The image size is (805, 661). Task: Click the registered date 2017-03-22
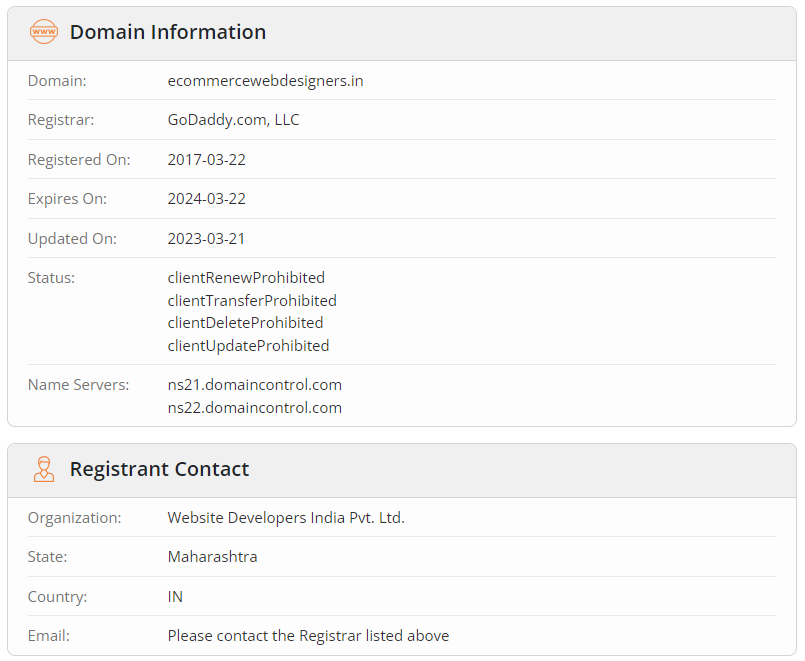[x=206, y=160]
